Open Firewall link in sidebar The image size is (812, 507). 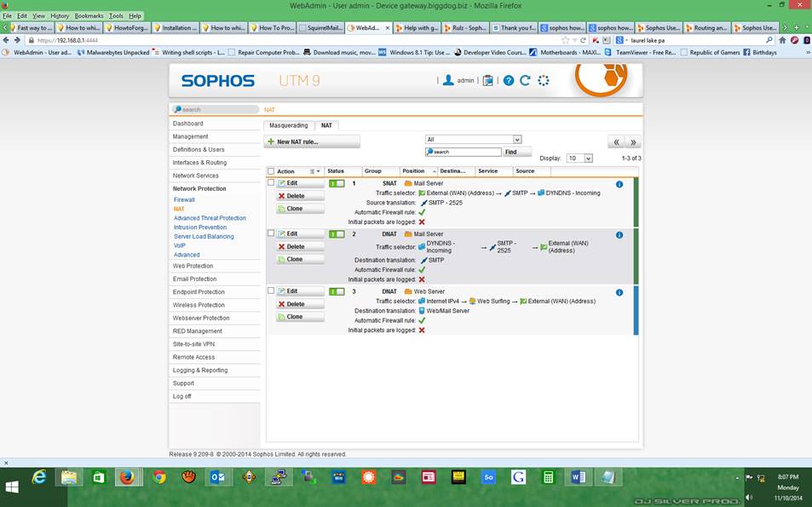point(184,200)
